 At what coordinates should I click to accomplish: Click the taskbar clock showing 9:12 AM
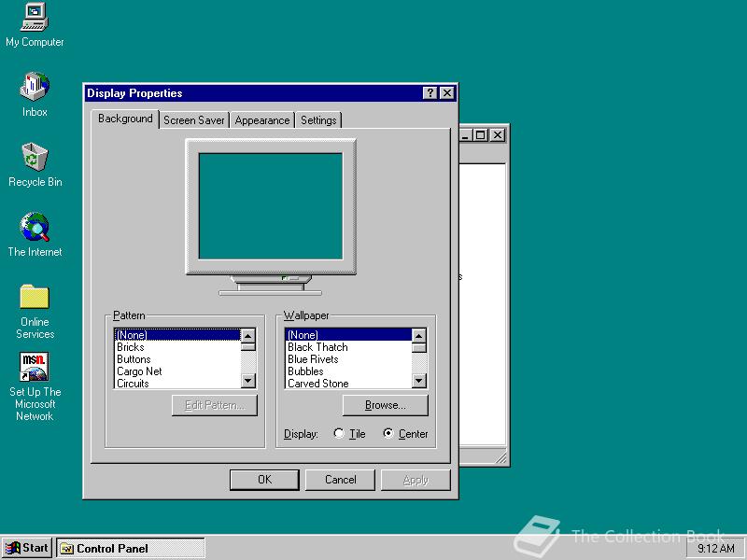tap(715, 549)
